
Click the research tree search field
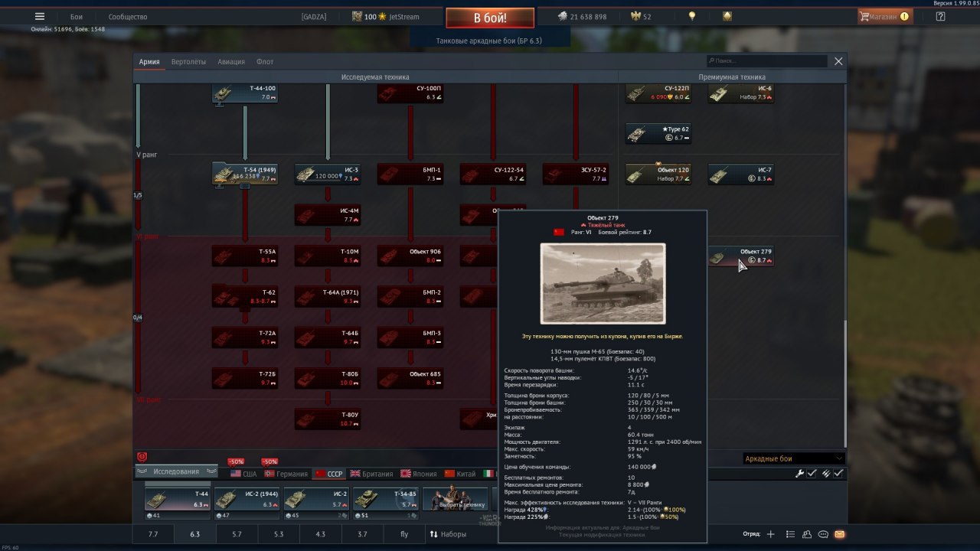click(x=767, y=61)
